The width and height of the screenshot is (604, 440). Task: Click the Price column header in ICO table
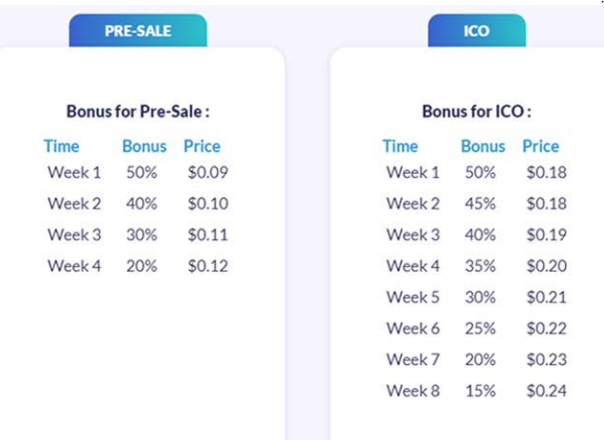[541, 147]
